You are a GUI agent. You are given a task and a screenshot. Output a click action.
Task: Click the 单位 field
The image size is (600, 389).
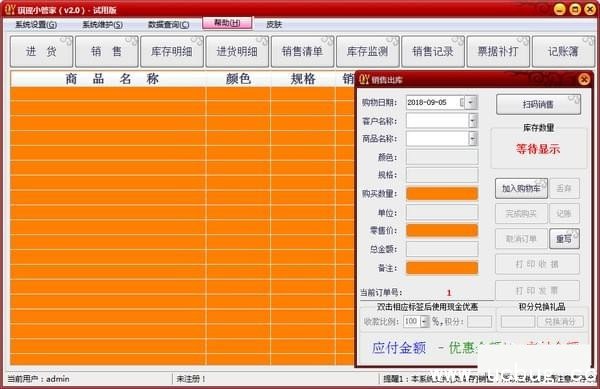coord(442,212)
